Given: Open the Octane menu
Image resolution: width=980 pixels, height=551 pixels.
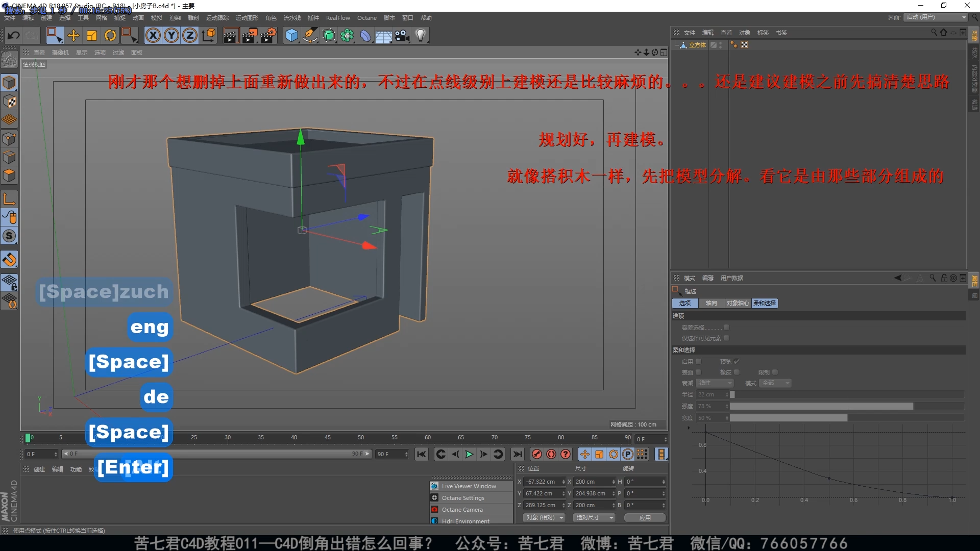Looking at the screenshot, I should coord(366,18).
